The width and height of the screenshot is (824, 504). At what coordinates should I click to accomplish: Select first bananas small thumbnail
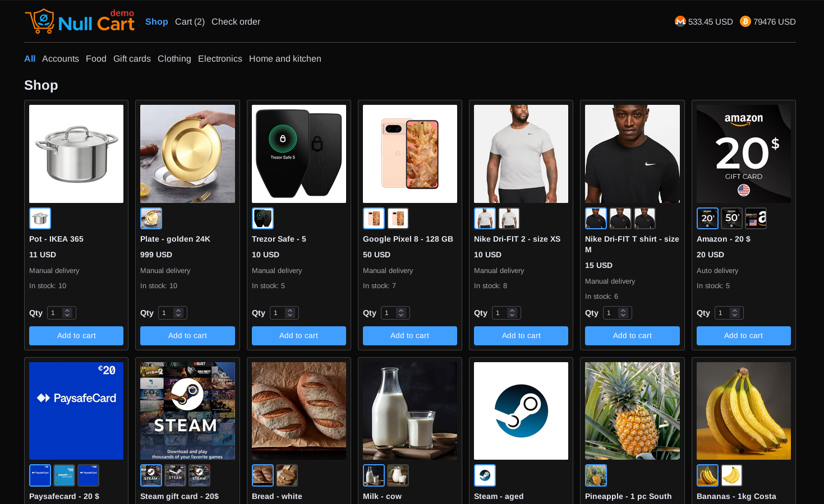707,475
